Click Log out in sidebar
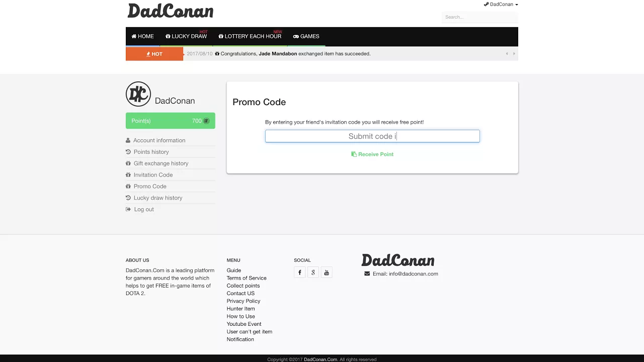The height and width of the screenshot is (362, 644). click(144, 210)
